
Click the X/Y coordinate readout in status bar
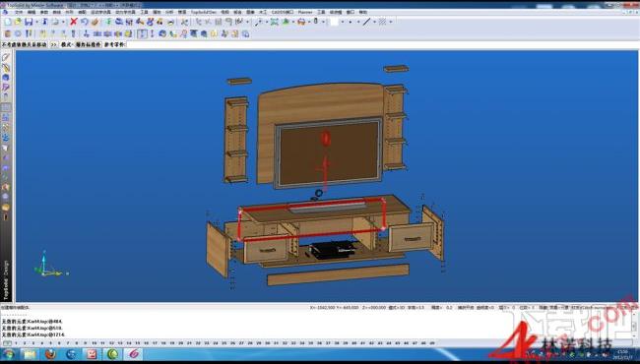pyautogui.click(x=335, y=307)
